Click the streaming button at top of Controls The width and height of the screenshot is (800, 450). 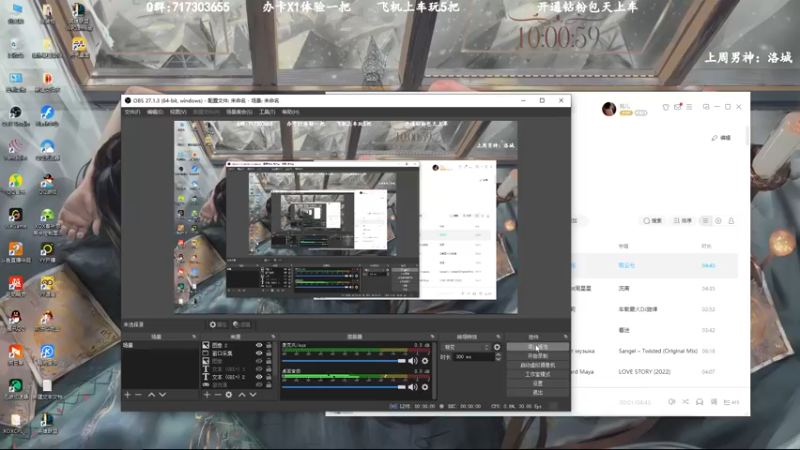click(537, 347)
